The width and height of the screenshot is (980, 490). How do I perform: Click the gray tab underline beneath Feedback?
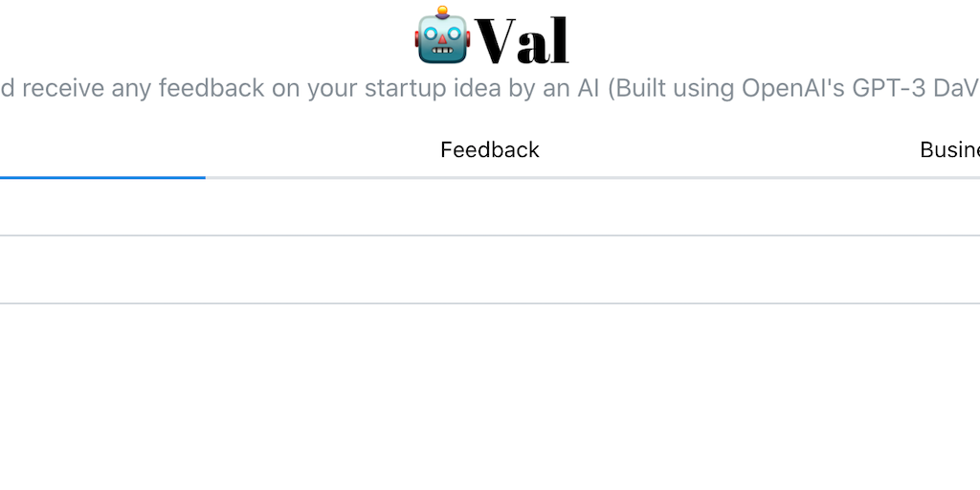489,177
